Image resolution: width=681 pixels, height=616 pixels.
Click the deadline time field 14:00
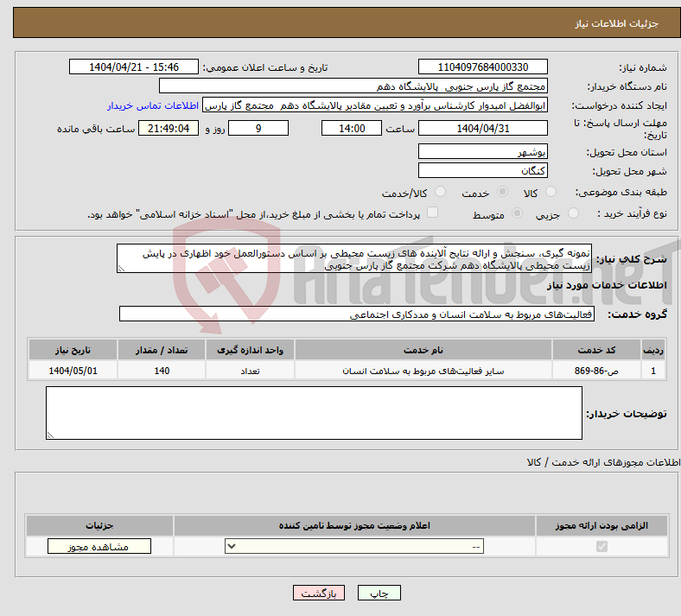pos(352,128)
